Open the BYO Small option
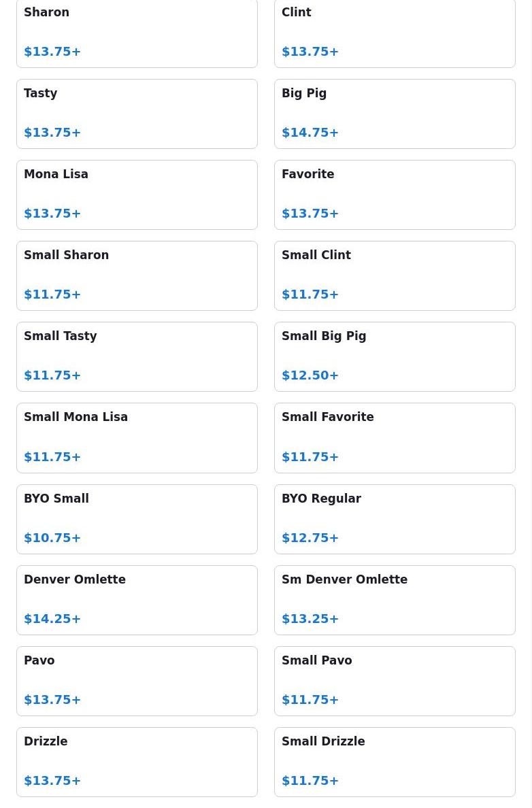The image size is (532, 808). [x=137, y=519]
